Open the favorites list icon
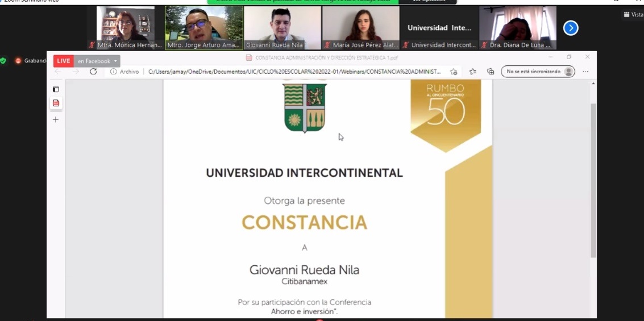Viewport: 644px width, 321px height. [x=473, y=72]
